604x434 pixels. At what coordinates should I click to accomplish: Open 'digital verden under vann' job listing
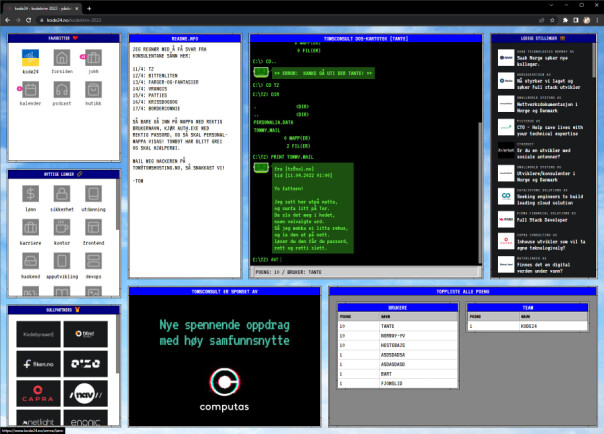click(544, 265)
